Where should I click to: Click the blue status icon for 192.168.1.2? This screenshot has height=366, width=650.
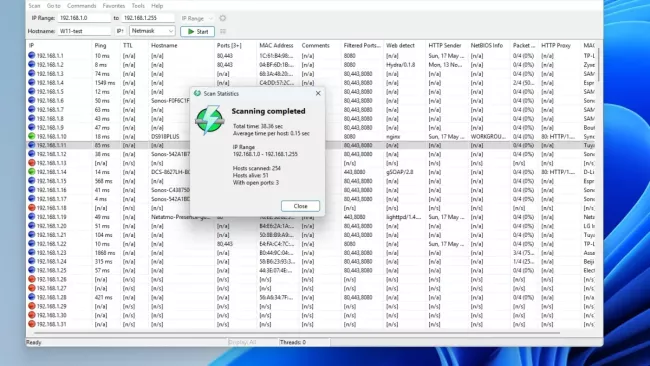[32, 64]
